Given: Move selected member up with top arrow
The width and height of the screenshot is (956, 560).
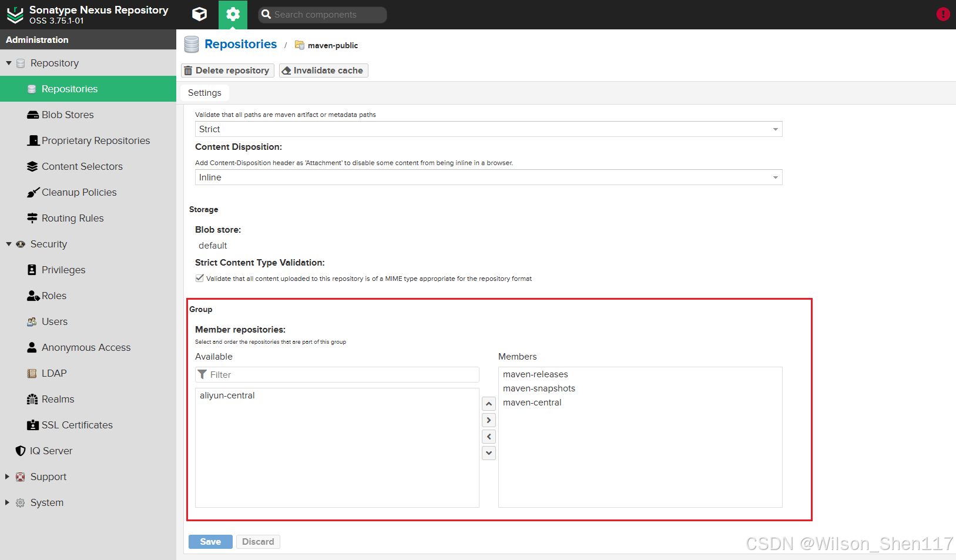Looking at the screenshot, I should pos(489,404).
